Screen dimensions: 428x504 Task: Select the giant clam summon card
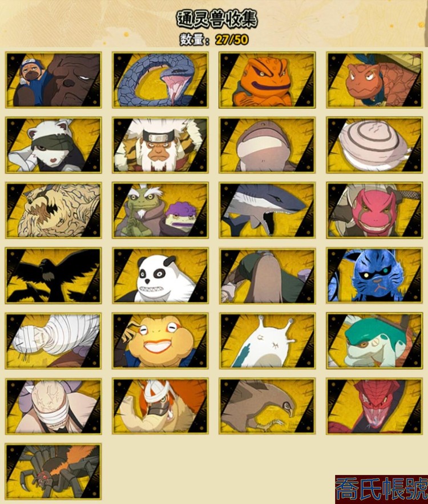pyautogui.click(x=374, y=146)
